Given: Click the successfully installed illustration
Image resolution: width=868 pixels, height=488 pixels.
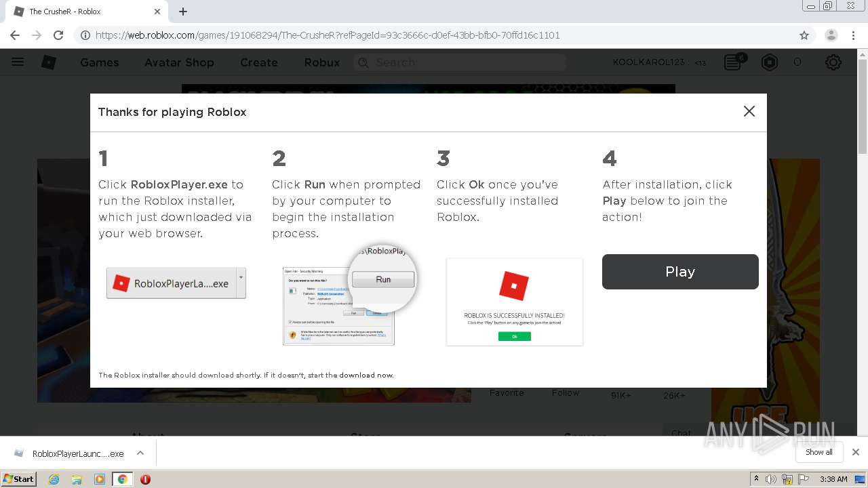Looking at the screenshot, I should 515,302.
